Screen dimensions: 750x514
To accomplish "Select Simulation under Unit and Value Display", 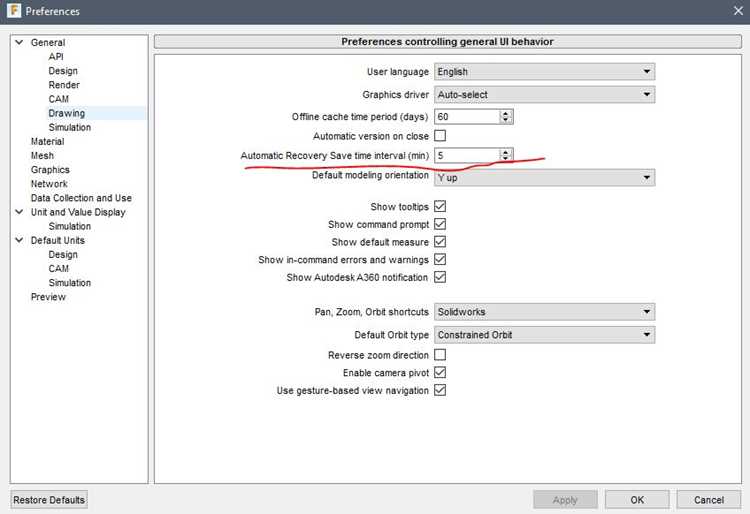I will tap(69, 226).
